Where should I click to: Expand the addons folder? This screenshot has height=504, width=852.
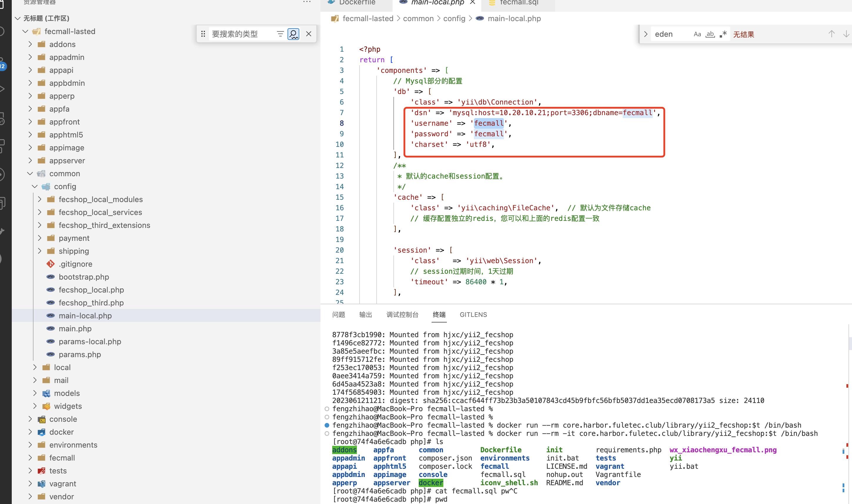(30, 44)
